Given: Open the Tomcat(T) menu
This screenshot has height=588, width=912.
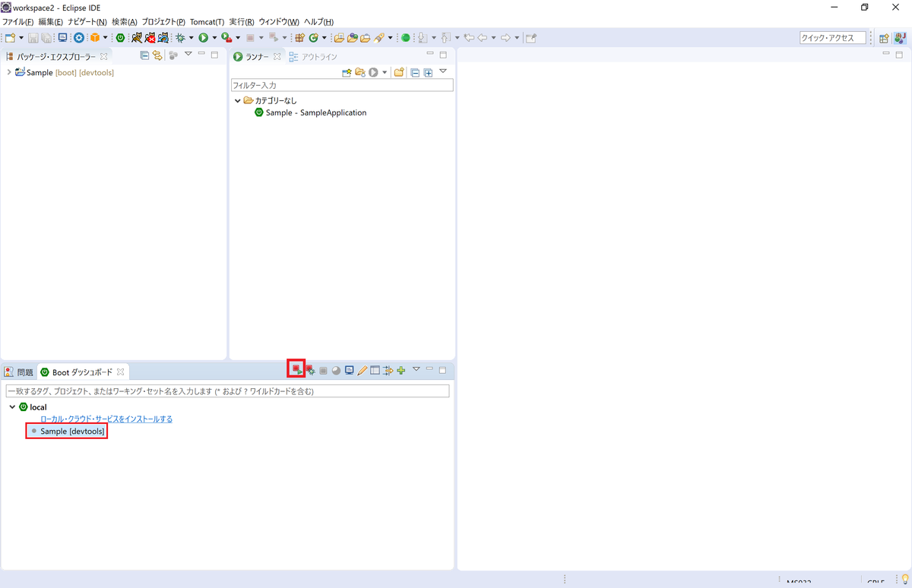Looking at the screenshot, I should point(207,22).
